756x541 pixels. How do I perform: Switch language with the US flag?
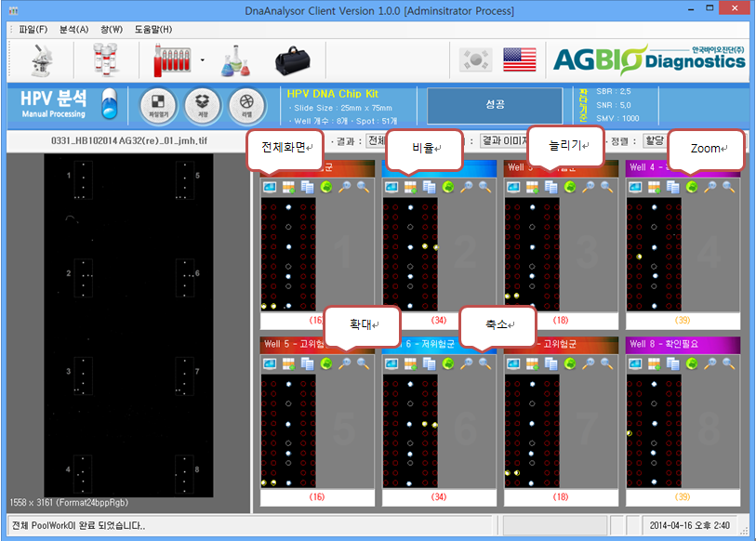pyautogui.click(x=519, y=59)
